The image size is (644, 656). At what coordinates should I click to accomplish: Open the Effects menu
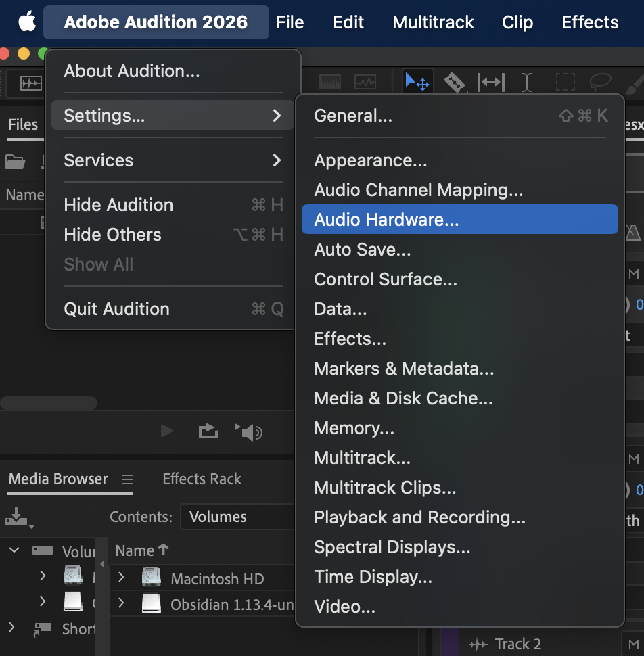point(590,22)
